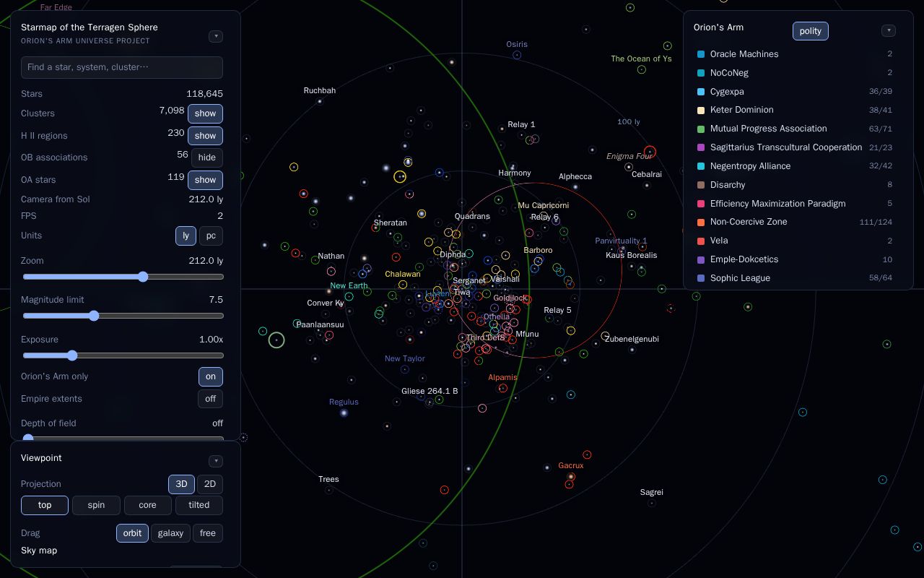Choose the top viewpoint
924x578 pixels.
pos(45,505)
